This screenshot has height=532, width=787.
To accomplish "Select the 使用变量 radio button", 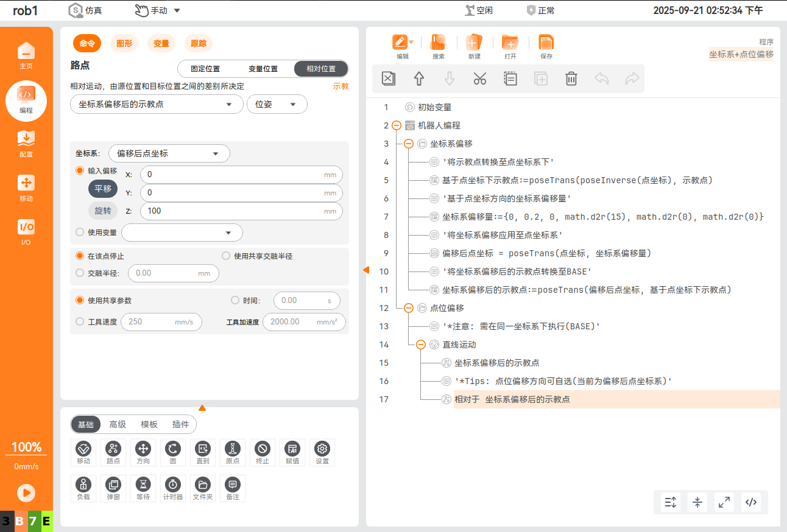I will point(80,232).
